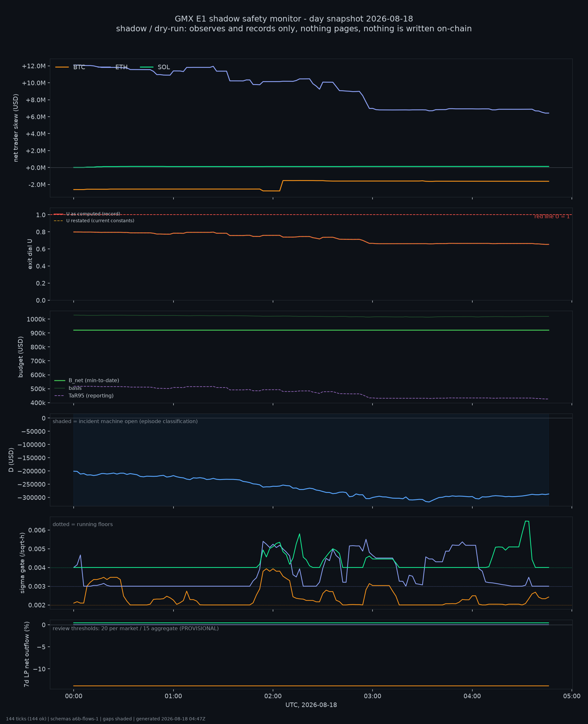
Task: Click the footer text starting '144 ticks (144 ok)'
Action: tap(106, 719)
